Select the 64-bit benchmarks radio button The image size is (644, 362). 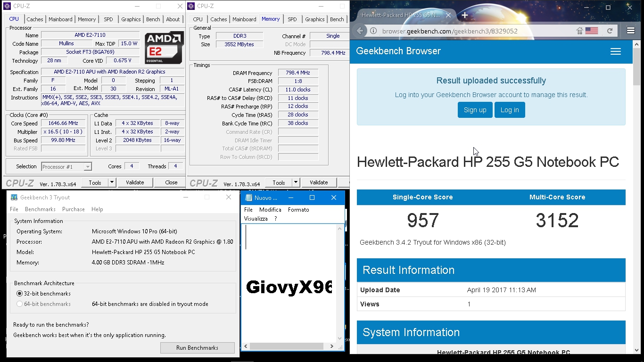tap(20, 304)
